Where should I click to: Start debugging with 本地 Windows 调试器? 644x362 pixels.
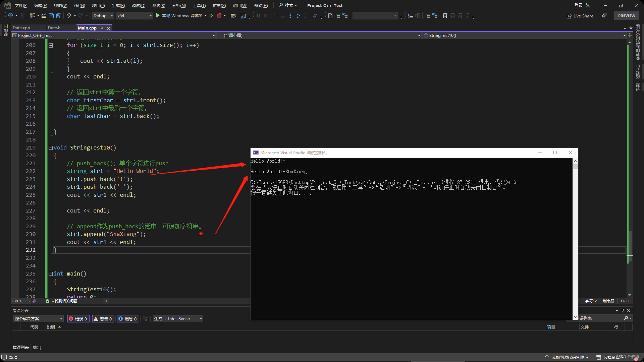pos(179,16)
